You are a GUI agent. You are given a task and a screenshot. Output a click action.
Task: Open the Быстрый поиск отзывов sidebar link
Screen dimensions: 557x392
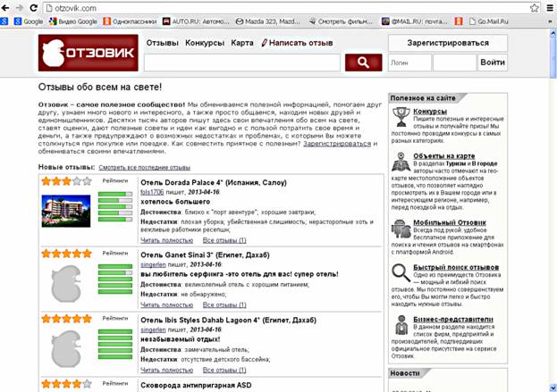pyautogui.click(x=456, y=268)
